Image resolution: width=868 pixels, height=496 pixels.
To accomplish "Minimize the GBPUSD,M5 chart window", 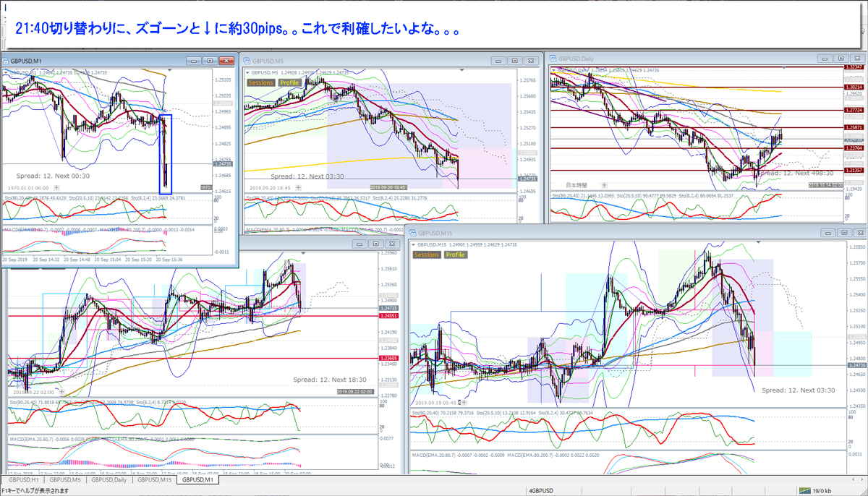I will tap(498, 61).
